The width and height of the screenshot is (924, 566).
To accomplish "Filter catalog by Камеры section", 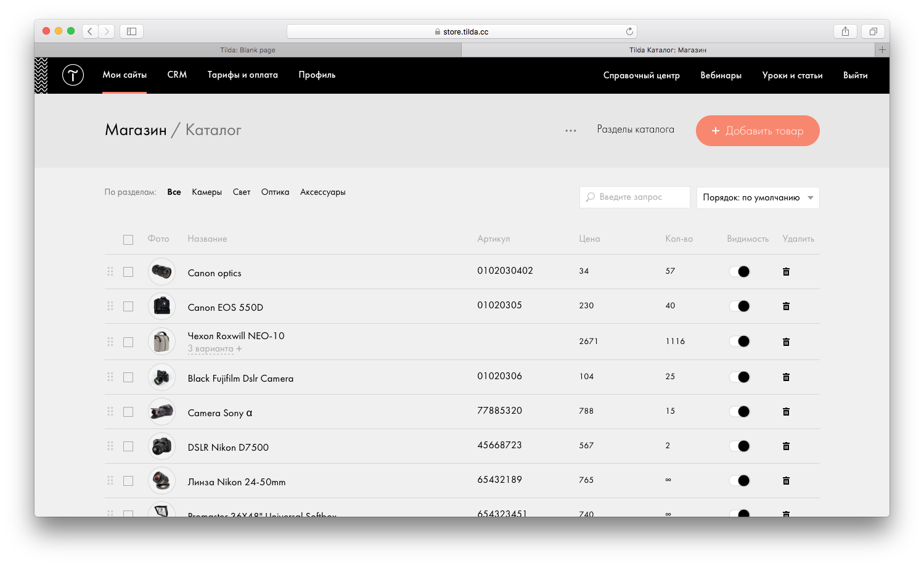I will click(206, 192).
